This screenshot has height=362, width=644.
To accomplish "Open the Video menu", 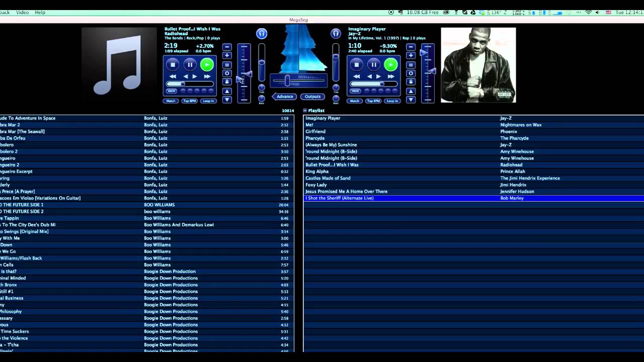I will pyautogui.click(x=22, y=12).
